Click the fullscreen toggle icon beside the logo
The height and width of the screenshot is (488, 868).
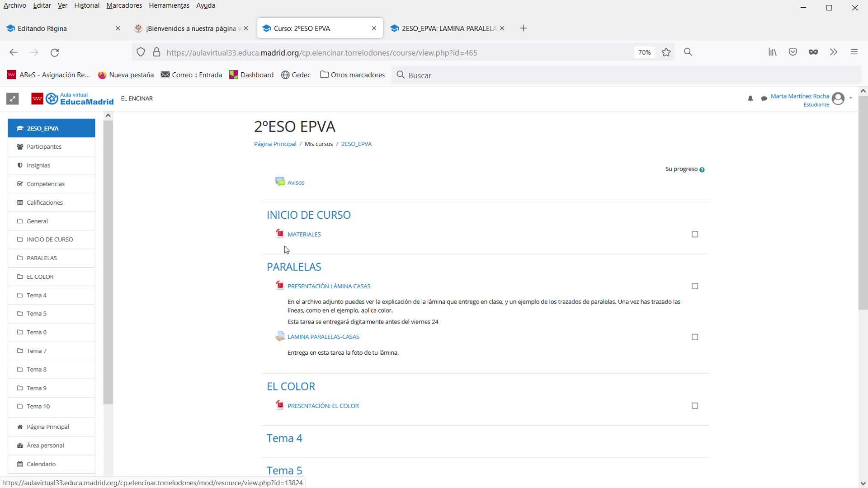click(13, 99)
